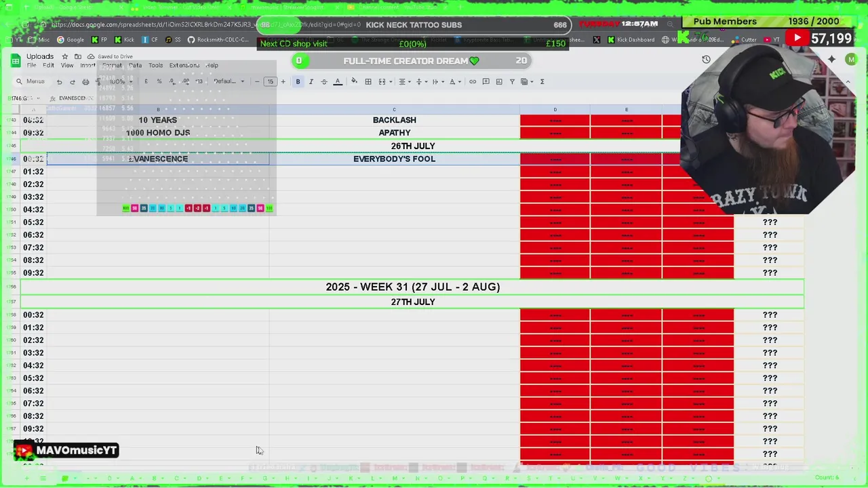This screenshot has height=488, width=868.
Task: Open the Tools menu
Action: pyautogui.click(x=156, y=66)
